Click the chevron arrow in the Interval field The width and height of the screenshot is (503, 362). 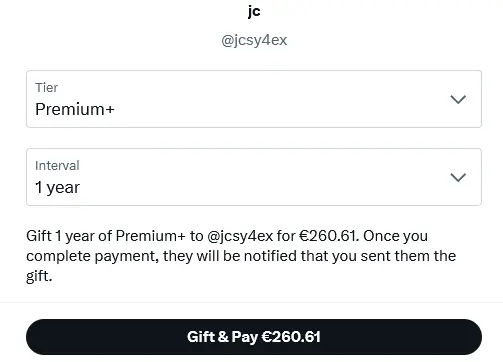pos(458,177)
